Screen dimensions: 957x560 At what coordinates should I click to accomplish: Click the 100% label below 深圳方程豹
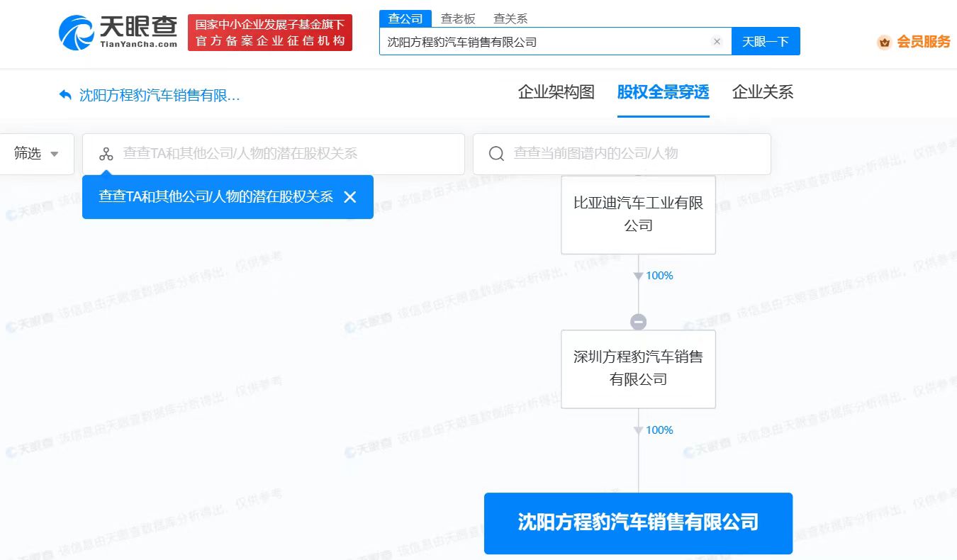(x=659, y=430)
